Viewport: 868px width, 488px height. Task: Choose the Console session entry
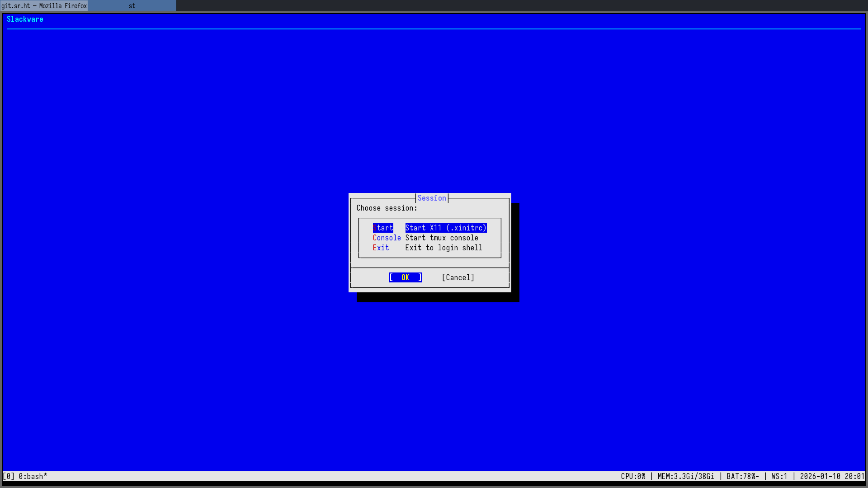coord(387,238)
